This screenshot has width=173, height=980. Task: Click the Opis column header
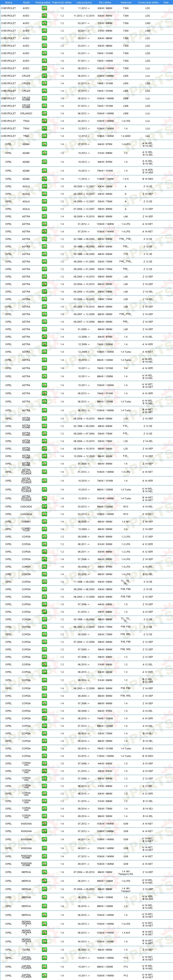point(166,2)
